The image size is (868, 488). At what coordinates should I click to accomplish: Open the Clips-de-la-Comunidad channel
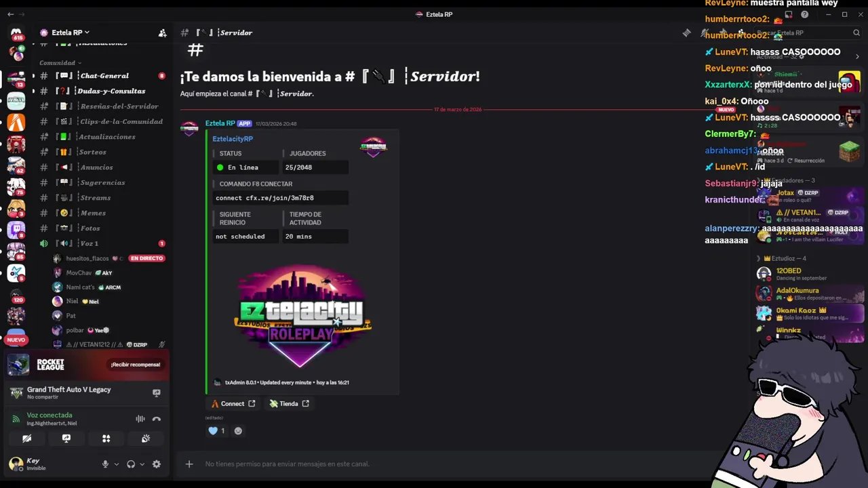[x=102, y=121]
